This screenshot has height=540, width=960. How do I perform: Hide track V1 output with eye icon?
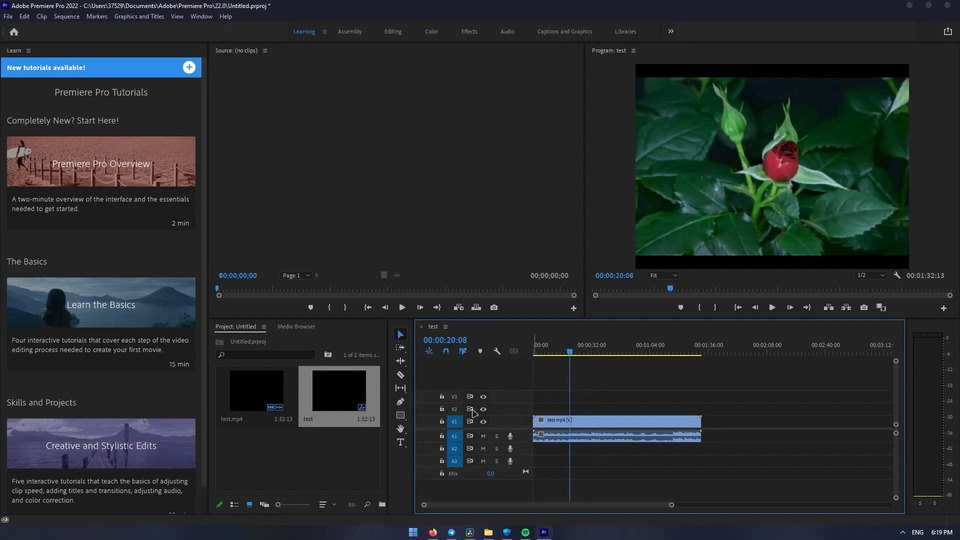483,422
